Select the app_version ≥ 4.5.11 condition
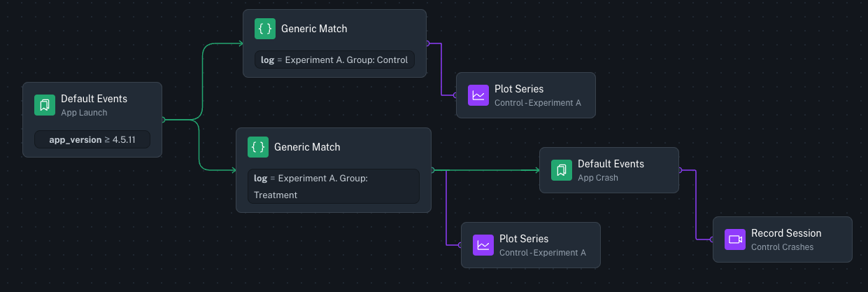 pyautogui.click(x=92, y=139)
